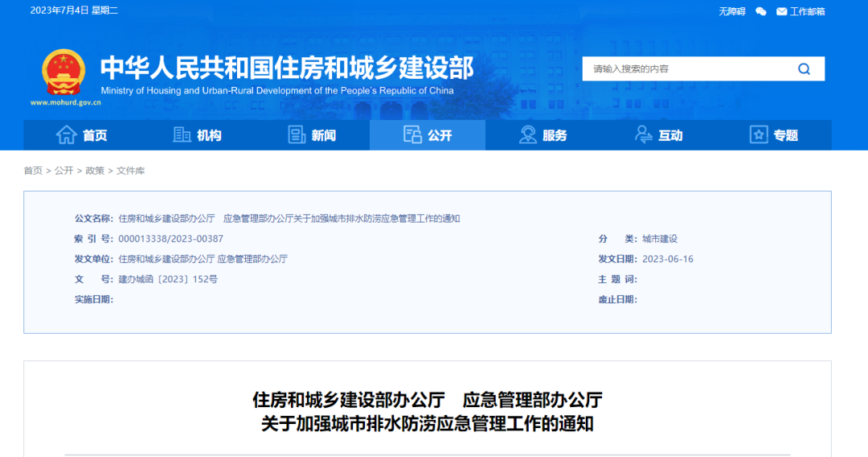Click the 机构 building icon

182,135
